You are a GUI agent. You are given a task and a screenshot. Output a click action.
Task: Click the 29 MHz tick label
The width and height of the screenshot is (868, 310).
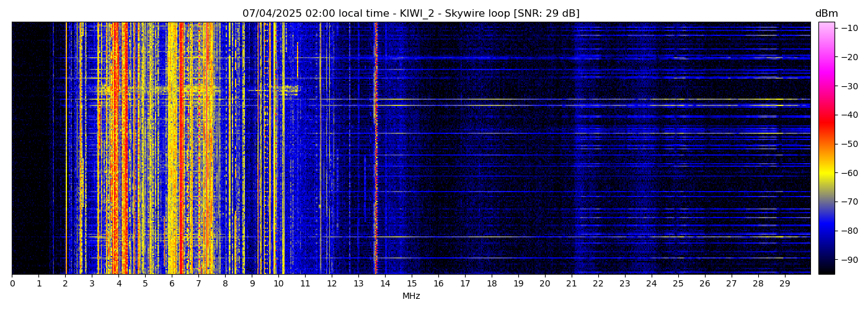(x=784, y=283)
